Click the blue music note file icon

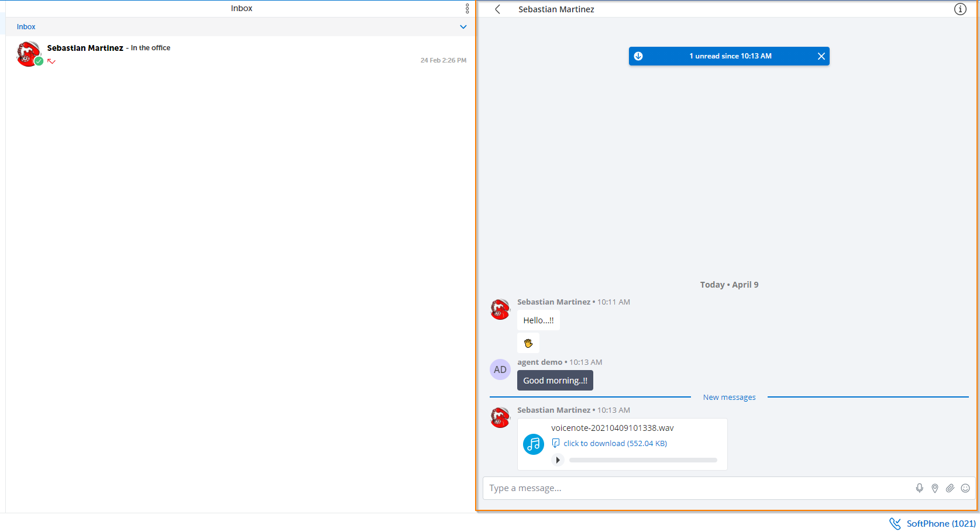pos(534,444)
